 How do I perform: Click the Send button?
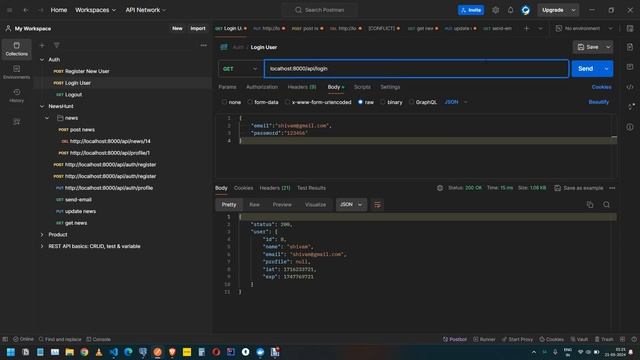pyautogui.click(x=585, y=69)
